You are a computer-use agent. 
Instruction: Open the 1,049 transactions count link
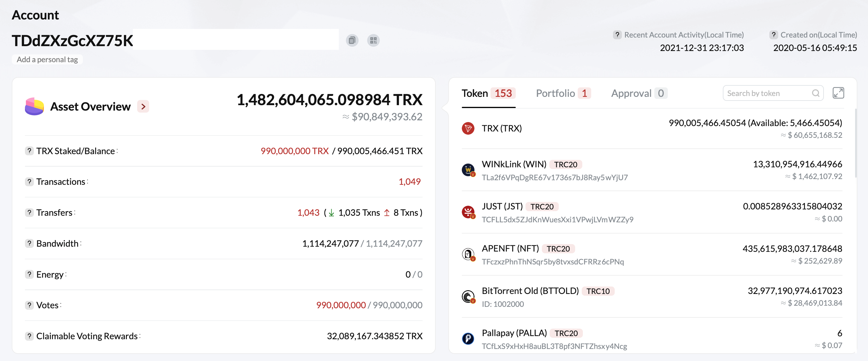pos(409,182)
